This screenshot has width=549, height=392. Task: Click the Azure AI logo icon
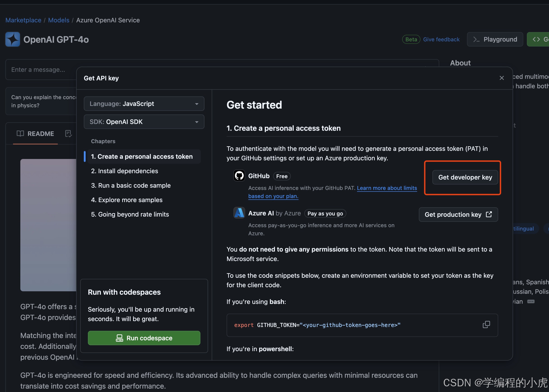coord(239,213)
